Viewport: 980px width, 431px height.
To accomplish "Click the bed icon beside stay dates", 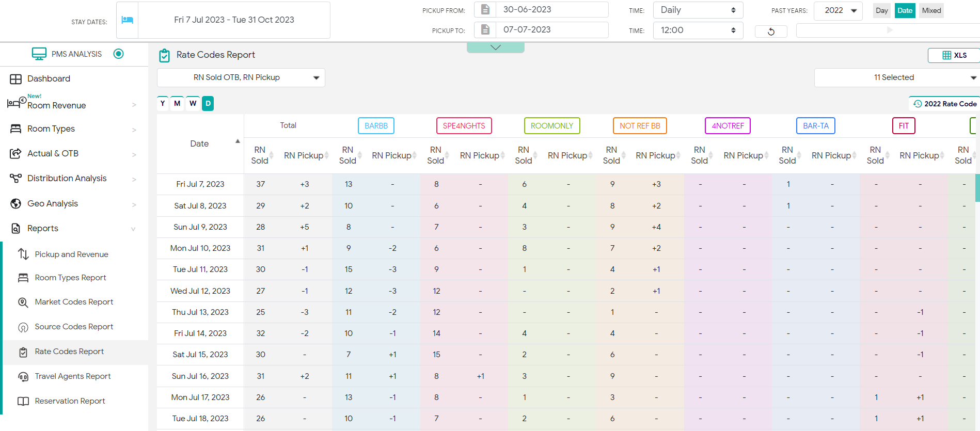I will (x=127, y=20).
